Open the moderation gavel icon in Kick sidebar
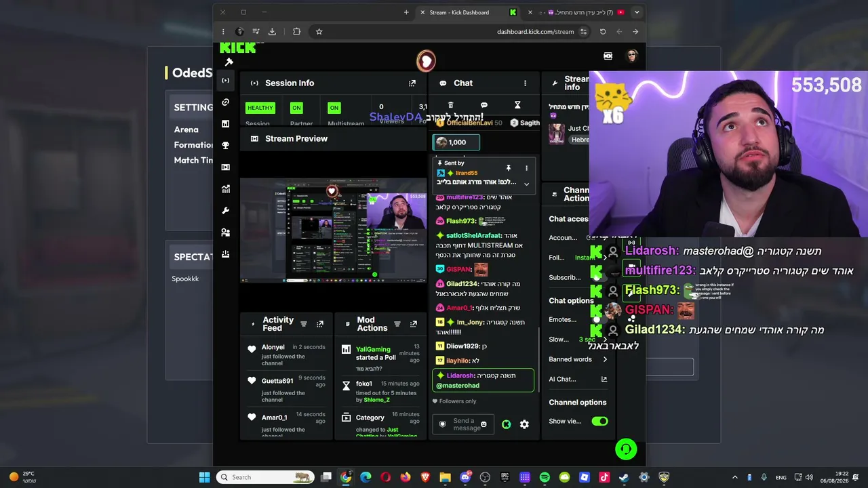Screen dimensions: 868x488 pyautogui.click(x=229, y=62)
